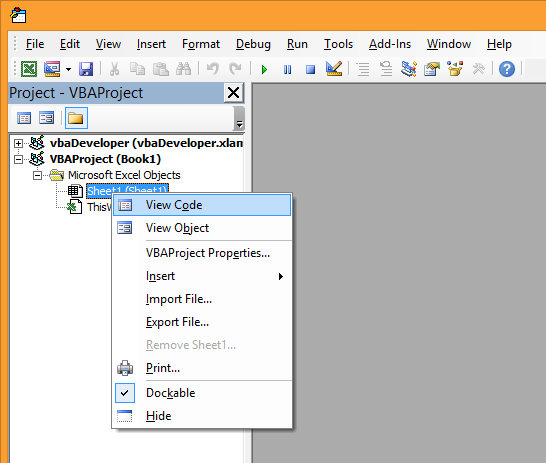
Task: Open the Add-Ins menu
Action: coord(390,44)
